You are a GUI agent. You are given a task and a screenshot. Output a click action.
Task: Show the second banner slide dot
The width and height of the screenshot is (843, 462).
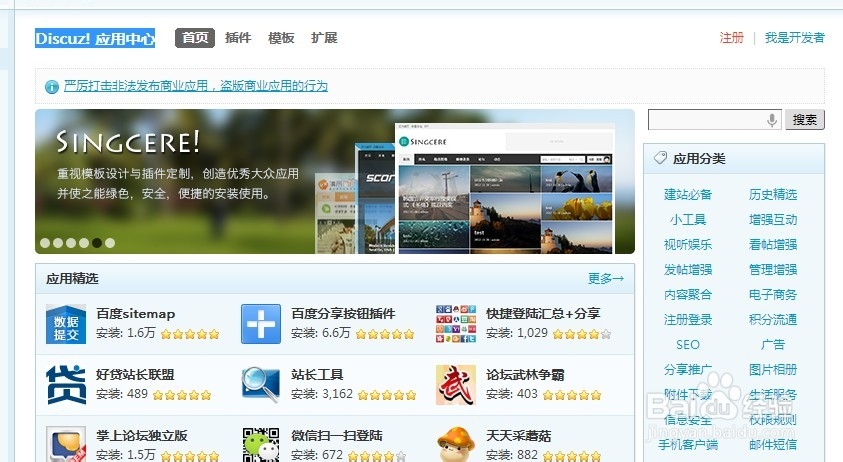[58, 243]
